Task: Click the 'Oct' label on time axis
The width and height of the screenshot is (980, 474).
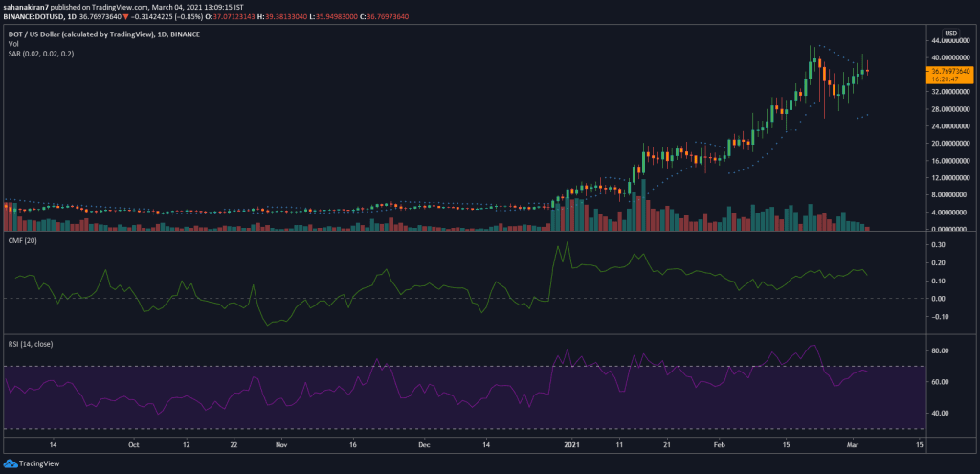Action: (x=132, y=445)
